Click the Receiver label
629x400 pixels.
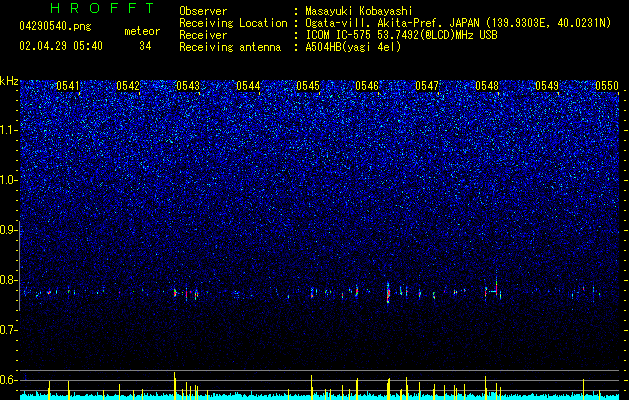(203, 35)
